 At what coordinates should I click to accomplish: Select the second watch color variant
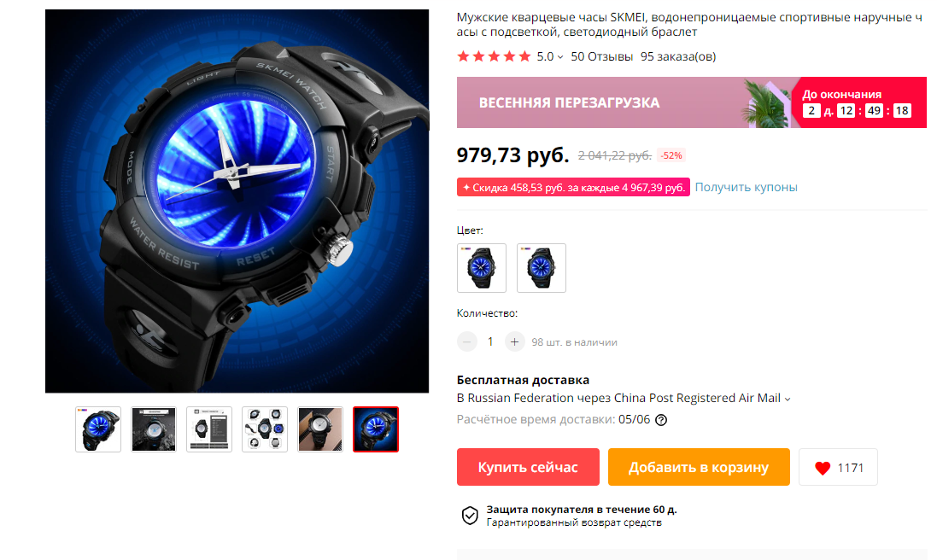pos(542,268)
